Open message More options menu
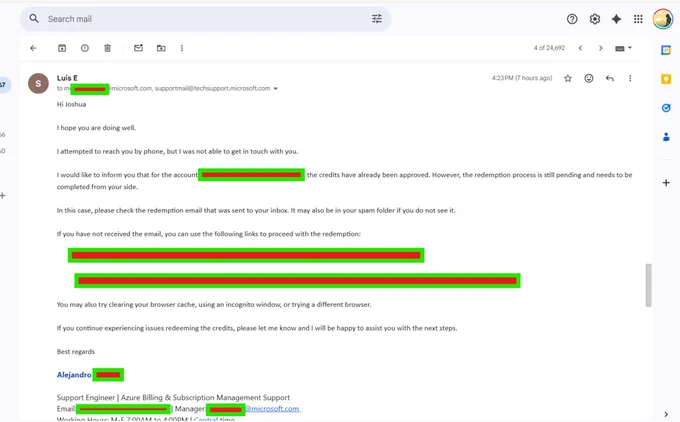The width and height of the screenshot is (680, 422). click(630, 78)
